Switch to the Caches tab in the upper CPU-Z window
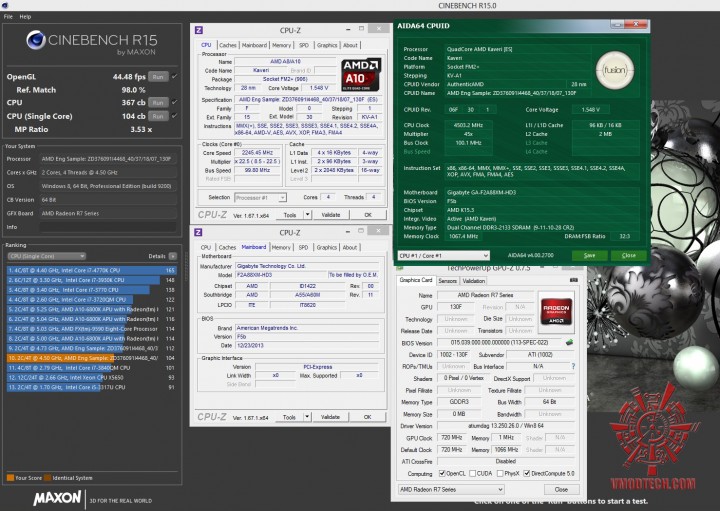Screen dimensions: 720x511 pos(227,45)
